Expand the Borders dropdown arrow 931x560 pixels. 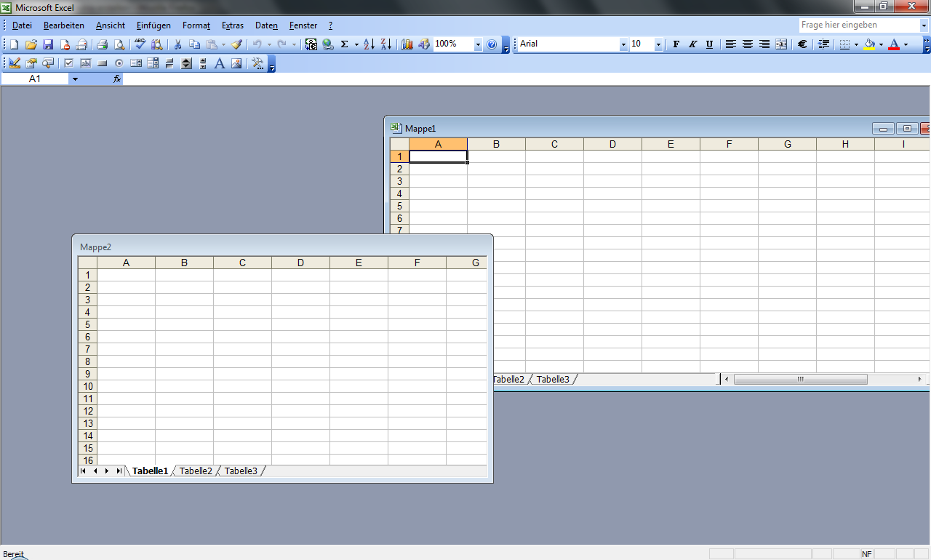856,44
